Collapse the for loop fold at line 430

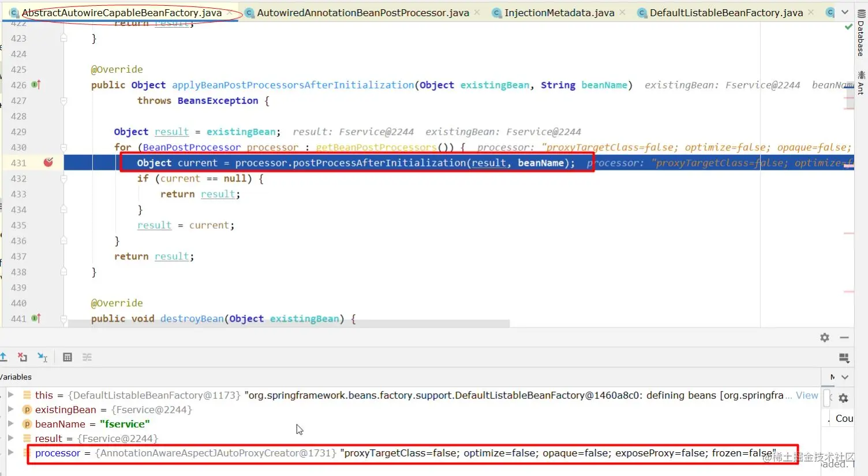coord(63,147)
